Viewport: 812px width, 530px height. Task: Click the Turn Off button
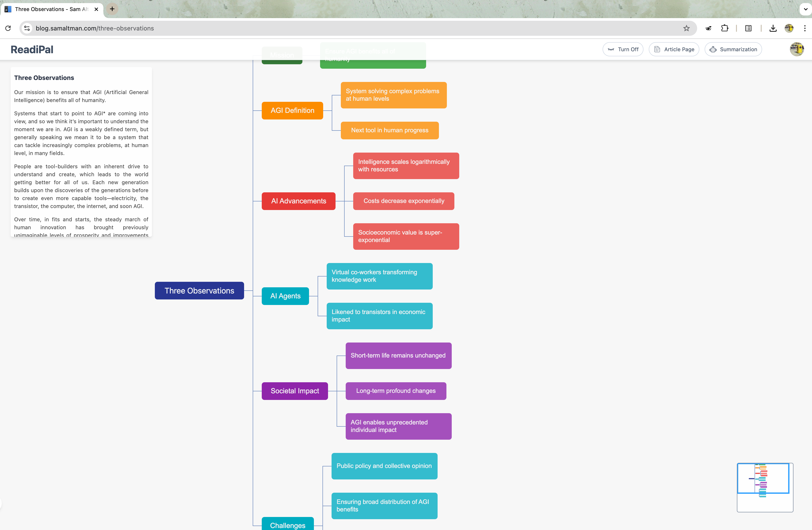coord(623,49)
